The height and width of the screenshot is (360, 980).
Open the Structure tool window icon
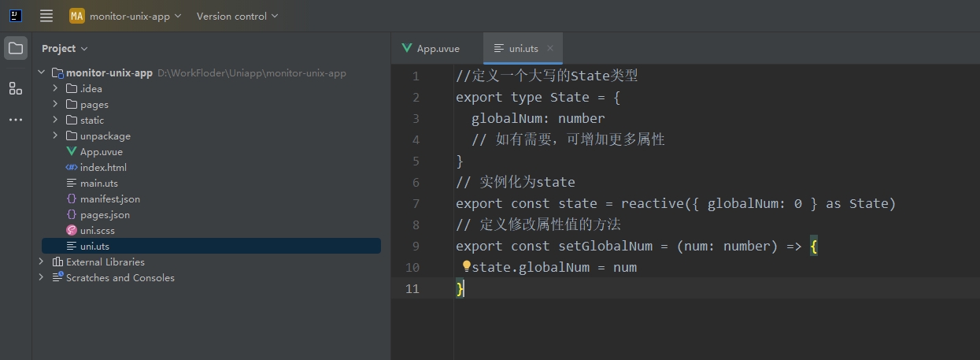(16, 88)
